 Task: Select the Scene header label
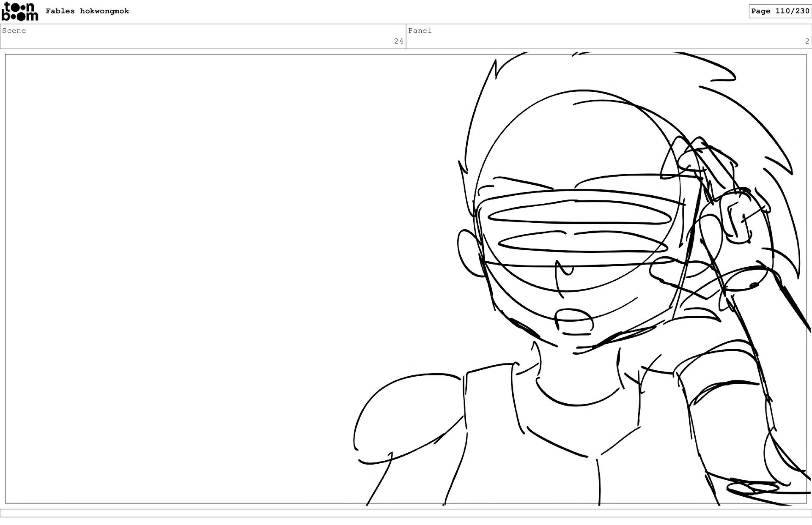pyautogui.click(x=14, y=31)
